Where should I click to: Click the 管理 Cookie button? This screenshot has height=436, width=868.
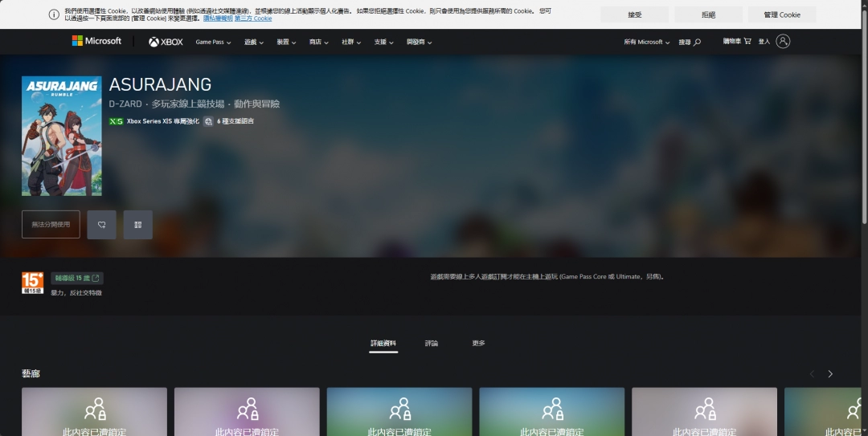click(x=781, y=14)
